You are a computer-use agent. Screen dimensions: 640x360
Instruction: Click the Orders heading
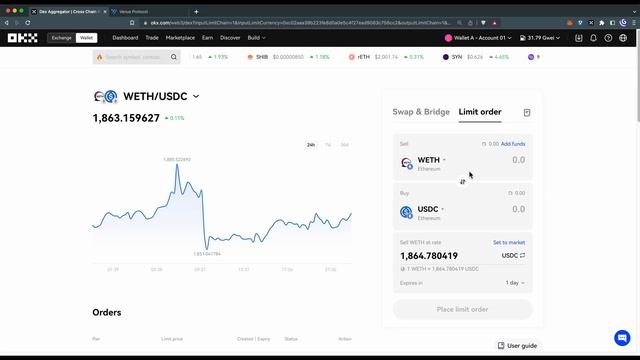tap(107, 313)
